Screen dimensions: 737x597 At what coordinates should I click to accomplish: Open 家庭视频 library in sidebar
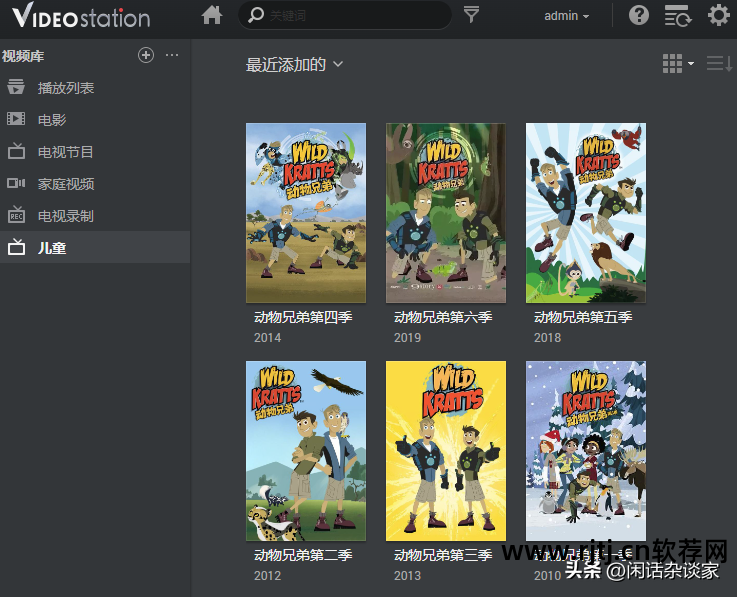coord(95,184)
